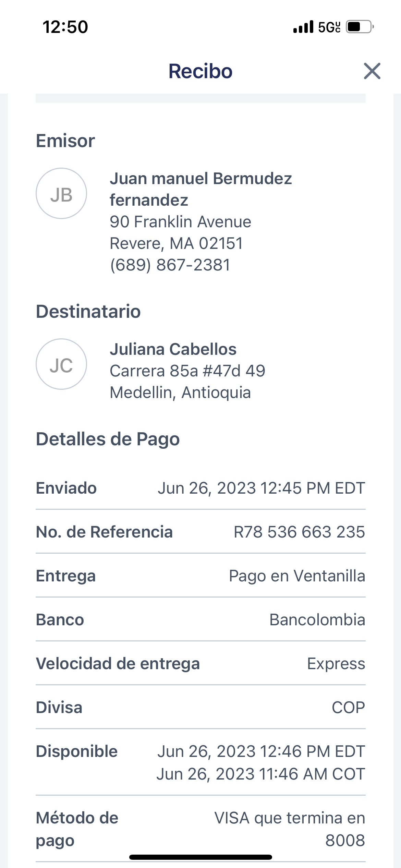Tap recipient address Carrera 85a #47d 49
401x868 pixels.
click(x=187, y=371)
